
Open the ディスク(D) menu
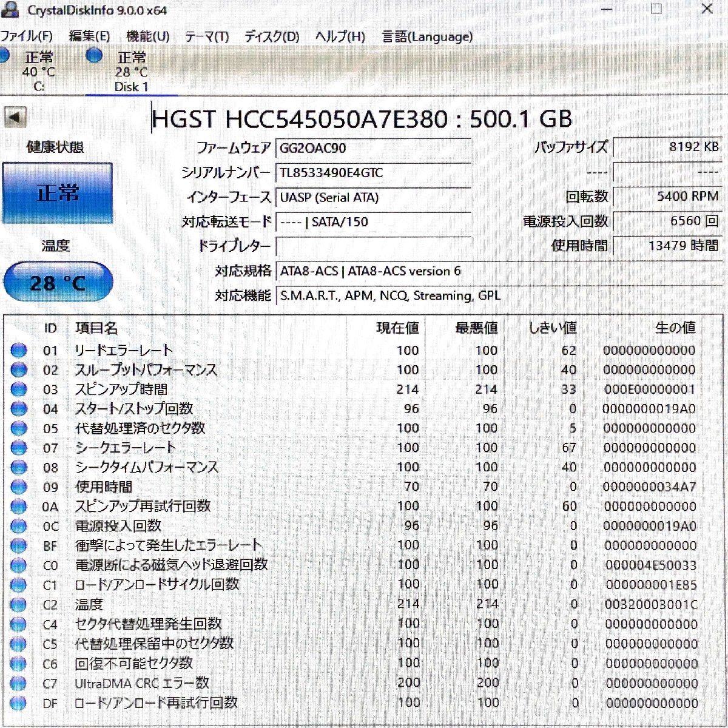coord(272,36)
